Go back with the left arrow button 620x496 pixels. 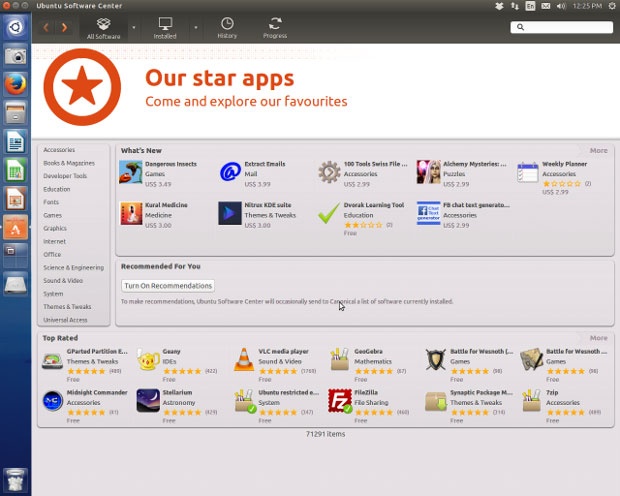tap(46, 27)
